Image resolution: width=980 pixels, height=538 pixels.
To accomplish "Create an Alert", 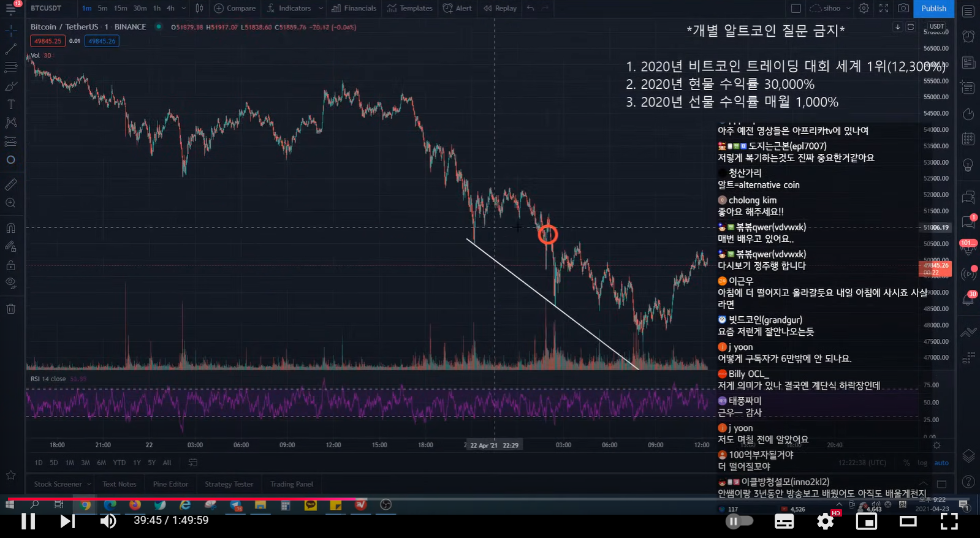I will [457, 9].
